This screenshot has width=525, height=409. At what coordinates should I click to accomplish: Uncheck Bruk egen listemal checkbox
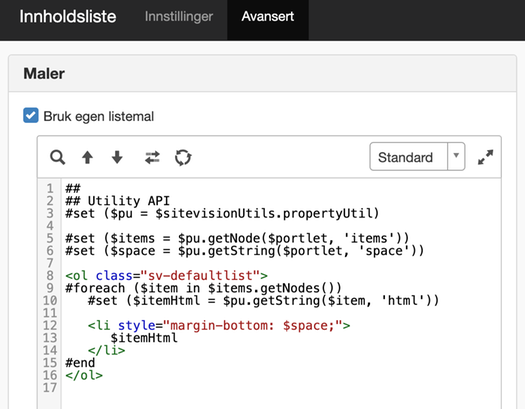31,115
